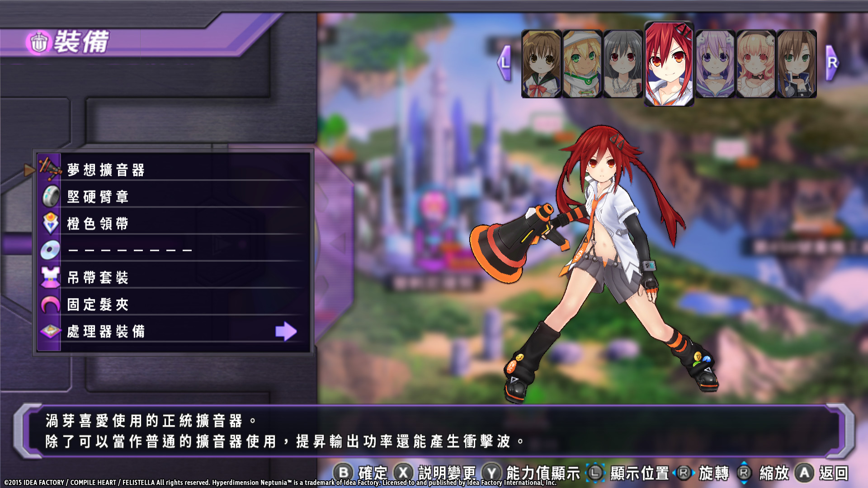
Task: Select the costume outfit slot icon
Action: click(50, 277)
